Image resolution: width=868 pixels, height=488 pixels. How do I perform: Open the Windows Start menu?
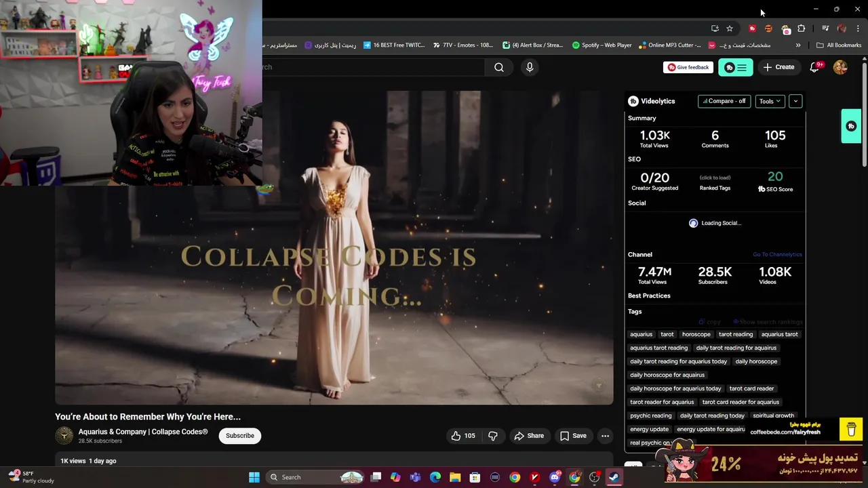[254, 477]
